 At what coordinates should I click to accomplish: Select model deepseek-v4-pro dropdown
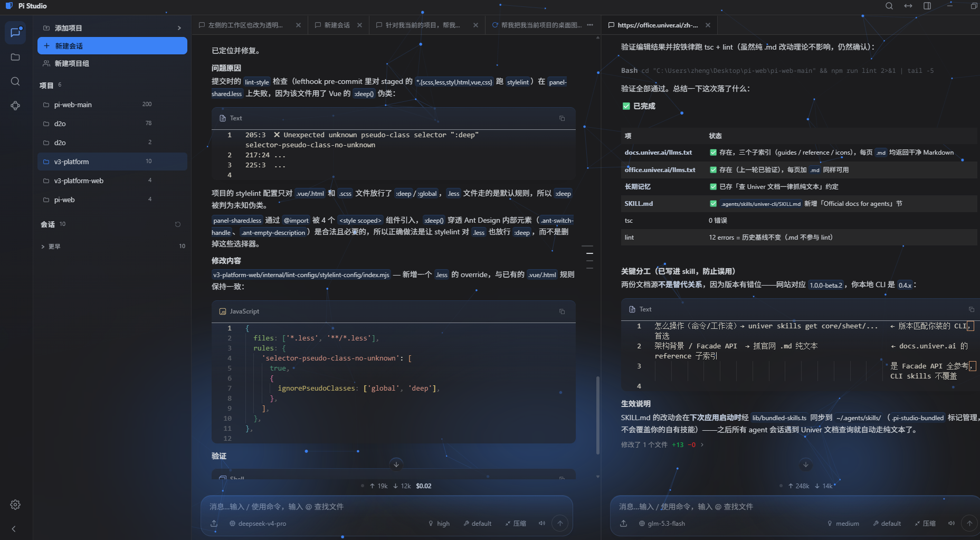[x=258, y=524]
